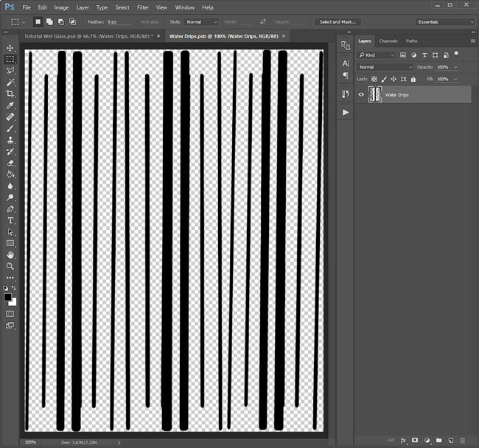
Task: Open the Character panel icon
Action: coord(346,63)
